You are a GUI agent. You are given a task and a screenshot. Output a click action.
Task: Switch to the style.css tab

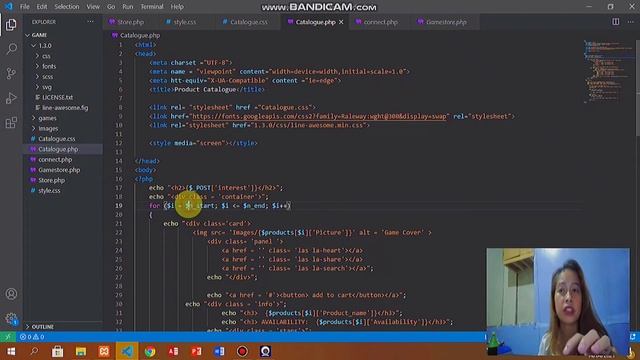point(184,22)
